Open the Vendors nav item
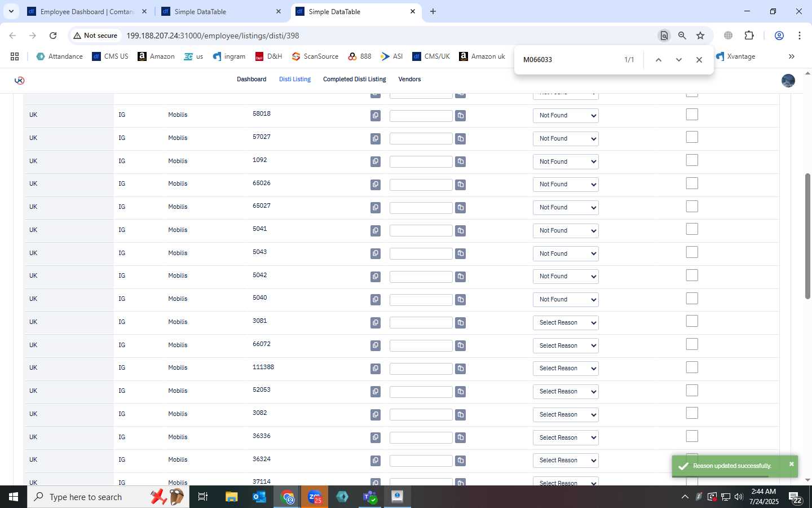 [409, 80]
